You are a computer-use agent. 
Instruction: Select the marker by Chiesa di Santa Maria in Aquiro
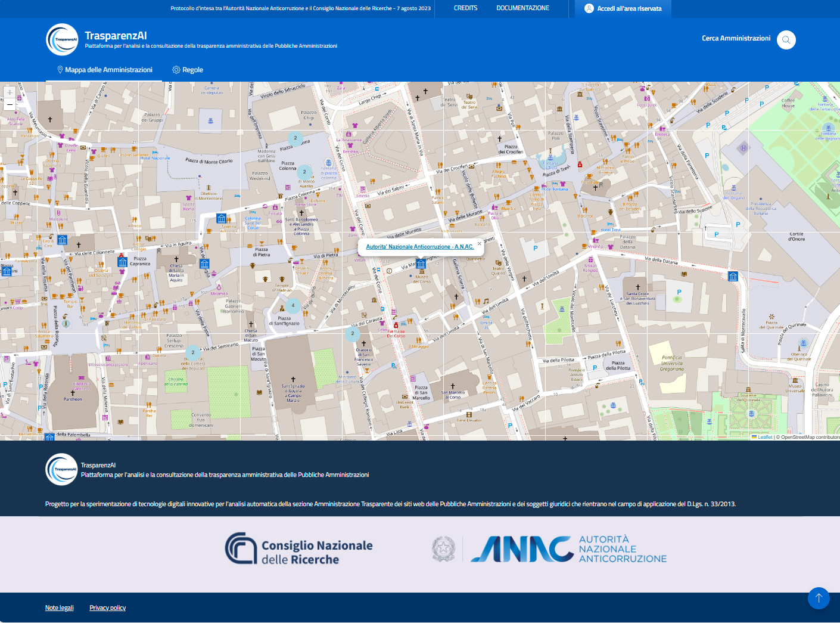coord(204,264)
